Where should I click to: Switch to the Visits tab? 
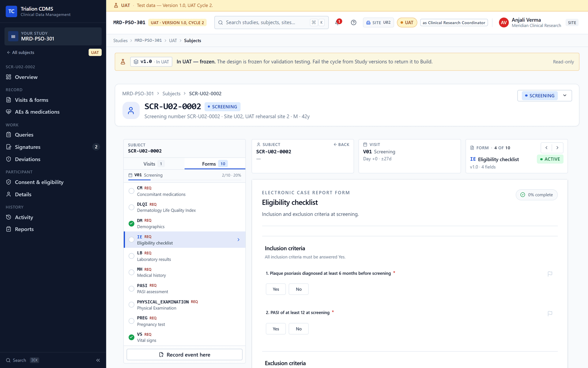click(x=154, y=164)
